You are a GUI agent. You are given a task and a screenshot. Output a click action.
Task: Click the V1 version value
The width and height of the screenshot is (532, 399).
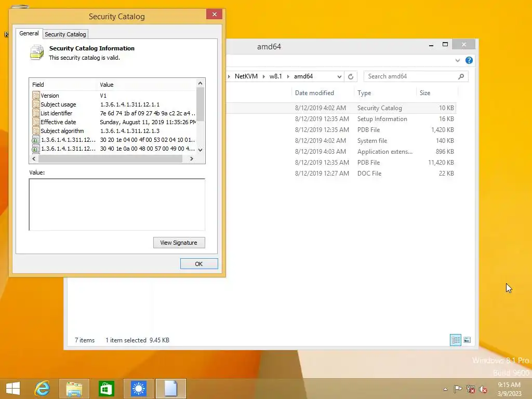tap(103, 96)
